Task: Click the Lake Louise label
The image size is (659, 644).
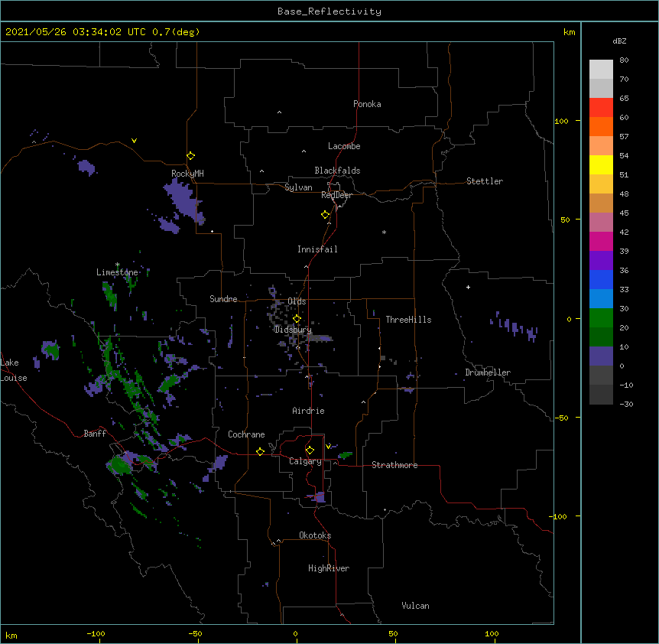Action: (13, 370)
